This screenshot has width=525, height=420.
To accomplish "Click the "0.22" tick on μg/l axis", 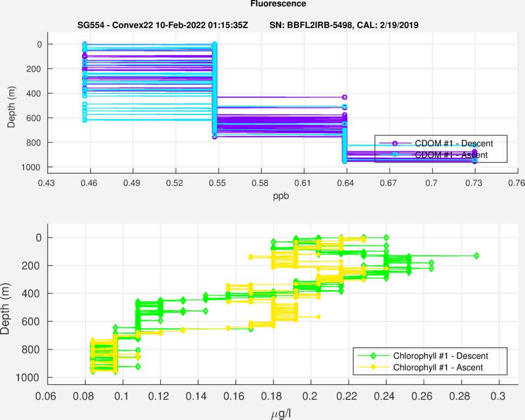I will pos(347,396).
